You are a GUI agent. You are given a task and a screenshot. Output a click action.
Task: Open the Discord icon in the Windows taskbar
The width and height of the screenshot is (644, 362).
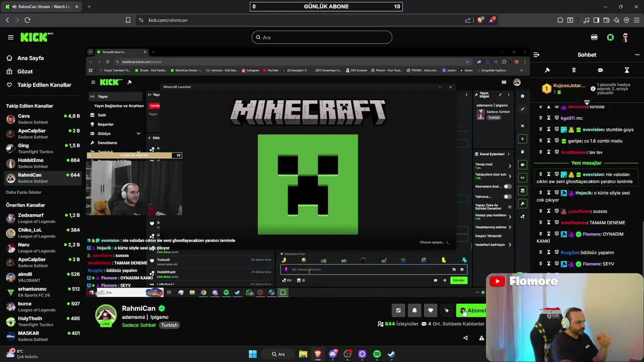coord(333,354)
